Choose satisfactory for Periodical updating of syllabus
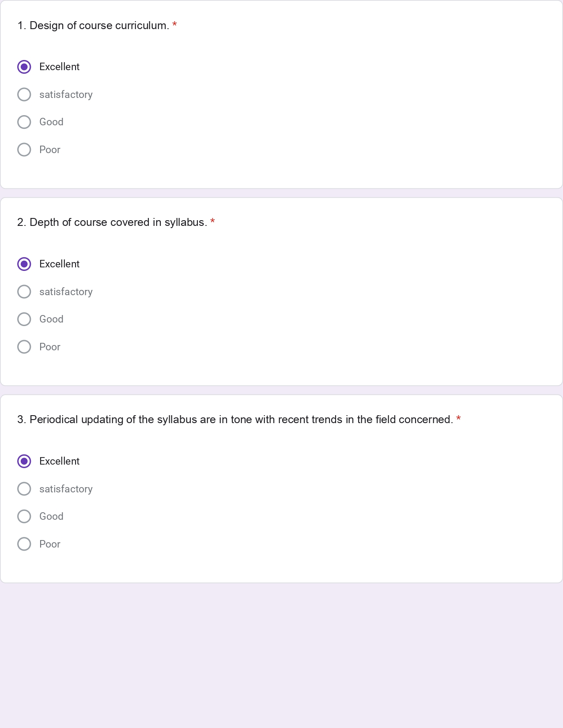This screenshot has width=563, height=728. coord(24,489)
